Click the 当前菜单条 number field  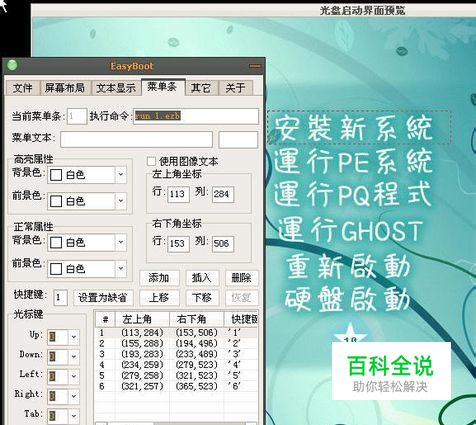[77, 116]
